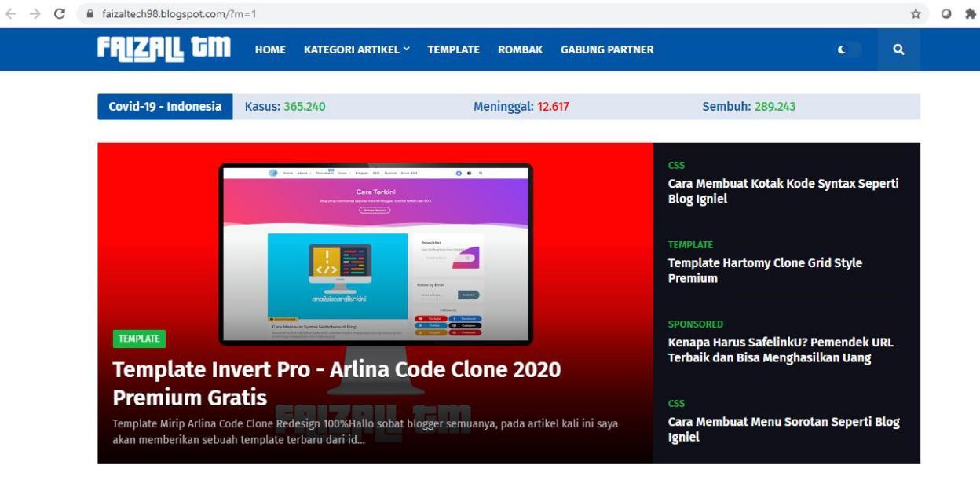This screenshot has height=480, width=980.
Task: Read Cara Membuat Kotak Kode Syntax article
Action: click(783, 191)
